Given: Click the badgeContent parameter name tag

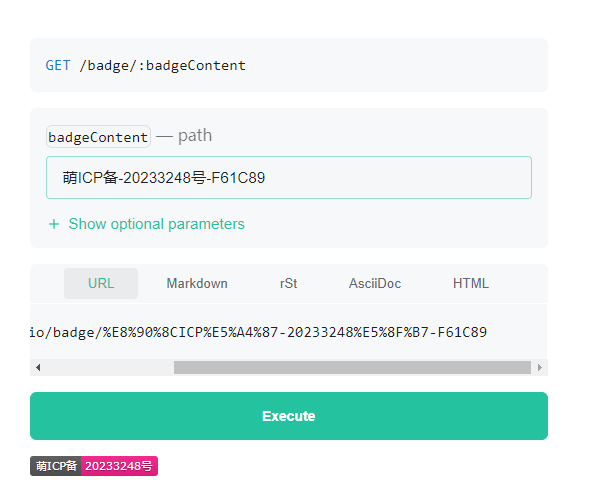Looking at the screenshot, I should point(98,137).
